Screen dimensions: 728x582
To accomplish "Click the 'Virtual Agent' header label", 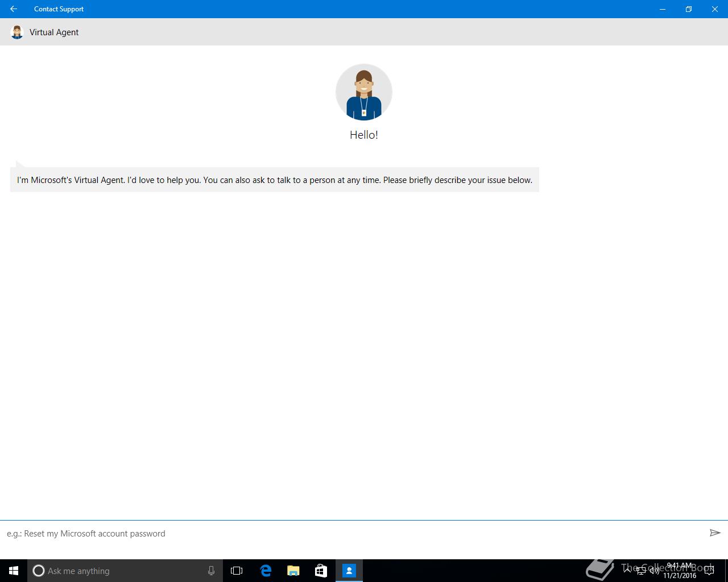I will click(x=54, y=32).
